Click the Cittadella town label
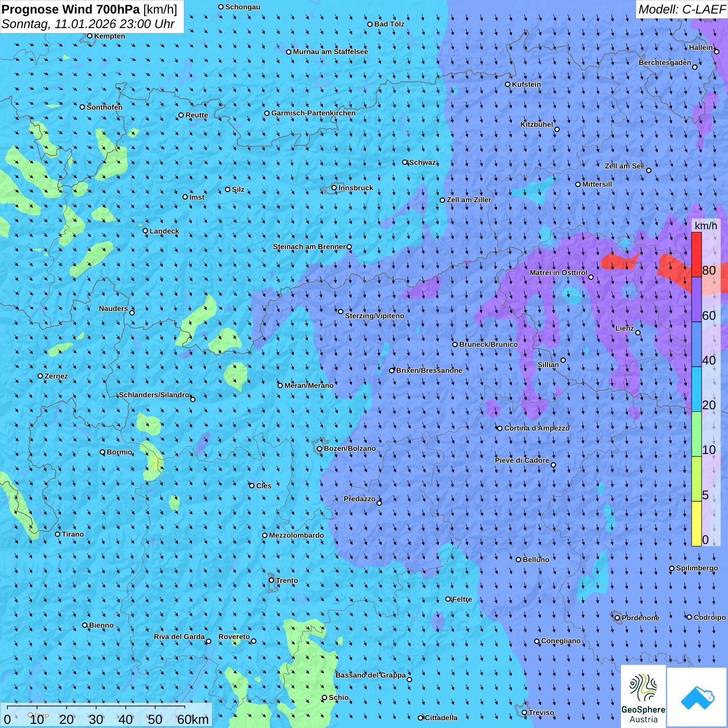 [441, 718]
